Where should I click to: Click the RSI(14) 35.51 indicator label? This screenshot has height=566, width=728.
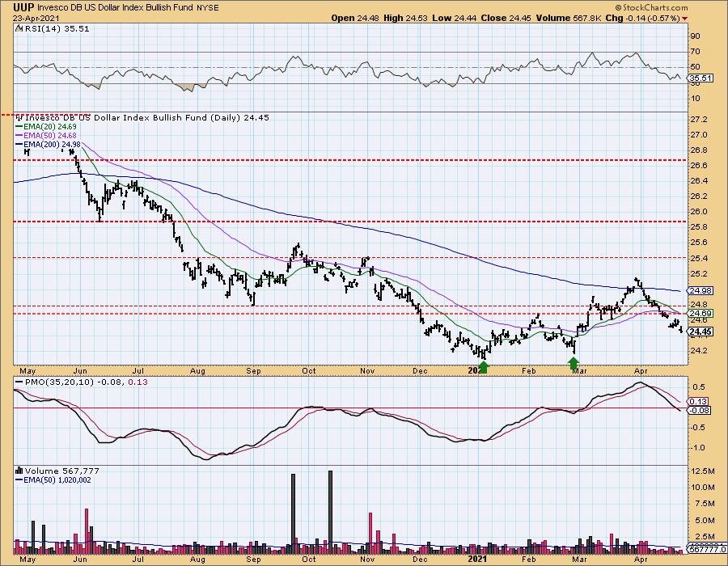[x=53, y=29]
